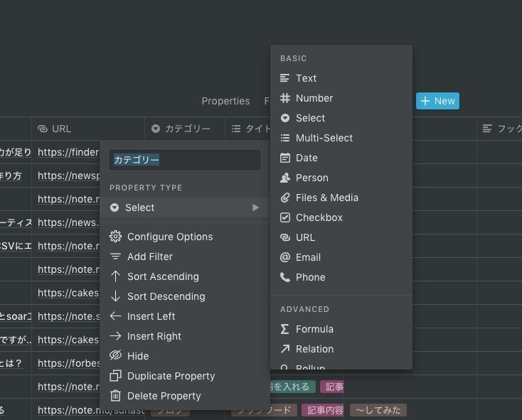Hide the property via the eye icon
Viewport: 522px width, 420px height.
tap(115, 356)
